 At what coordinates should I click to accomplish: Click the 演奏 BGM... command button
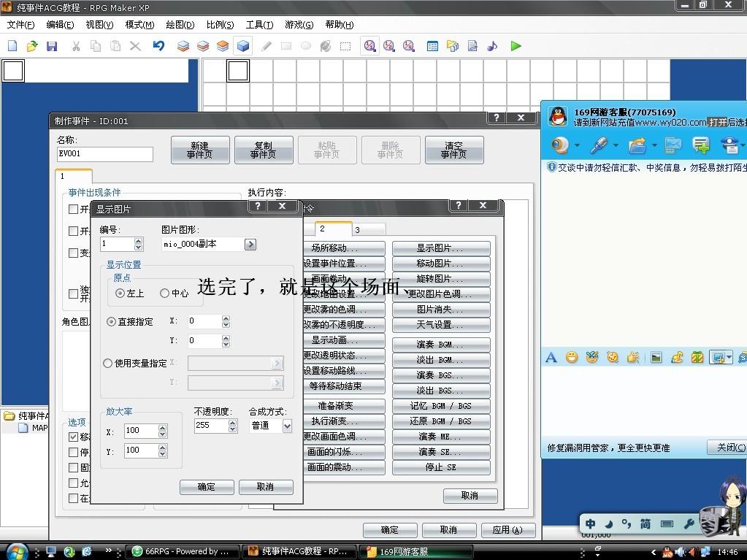(441, 345)
